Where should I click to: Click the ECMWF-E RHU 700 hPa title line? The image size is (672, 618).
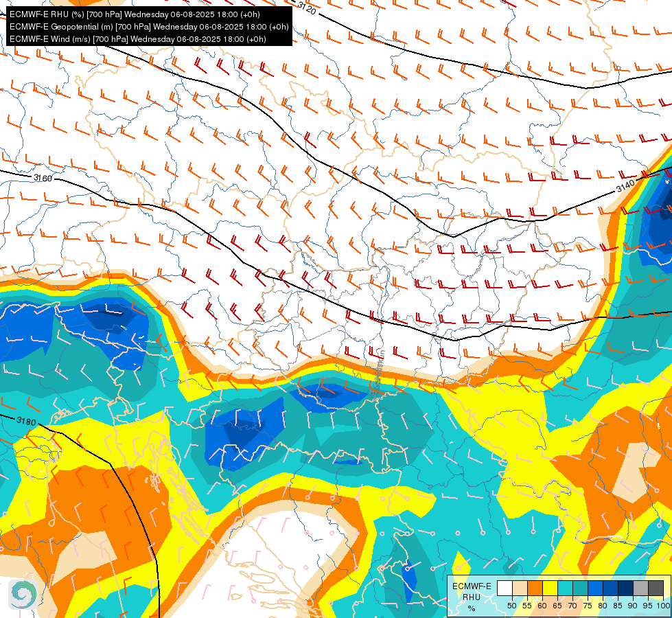click(135, 14)
